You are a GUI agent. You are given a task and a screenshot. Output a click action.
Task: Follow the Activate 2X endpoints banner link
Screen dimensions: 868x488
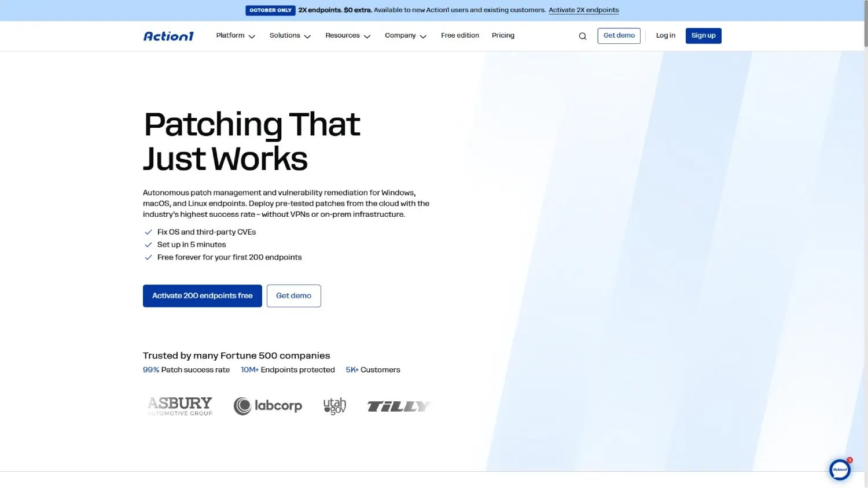[584, 10]
